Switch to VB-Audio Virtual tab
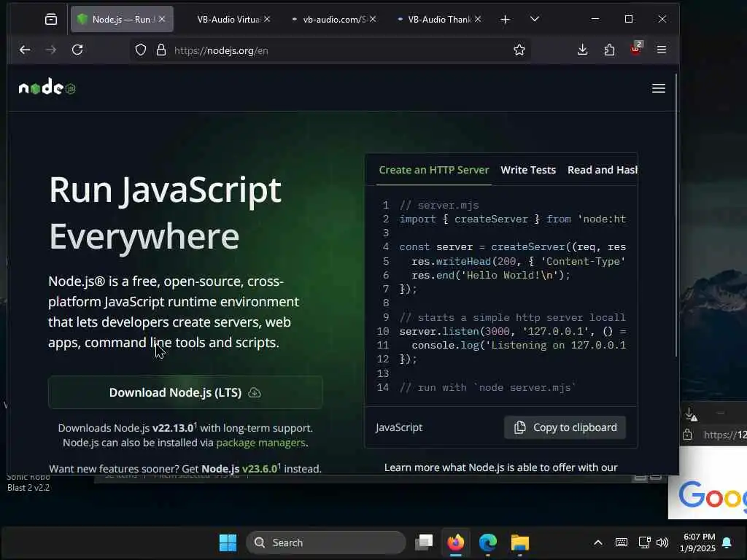This screenshot has height=560, width=747. 228,20
